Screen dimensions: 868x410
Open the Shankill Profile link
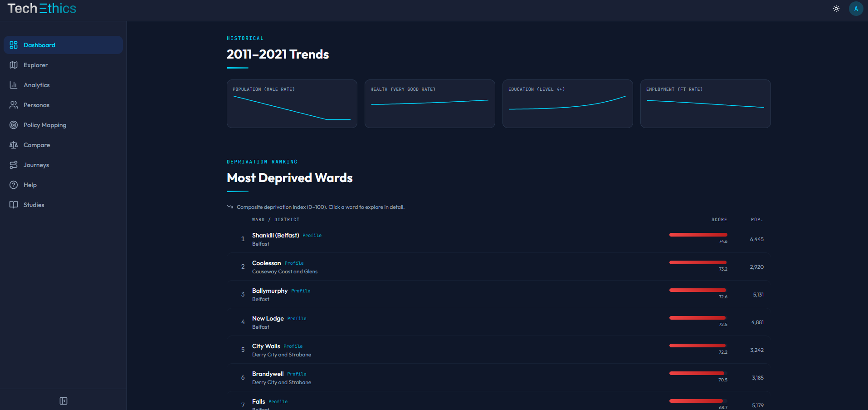[312, 235]
